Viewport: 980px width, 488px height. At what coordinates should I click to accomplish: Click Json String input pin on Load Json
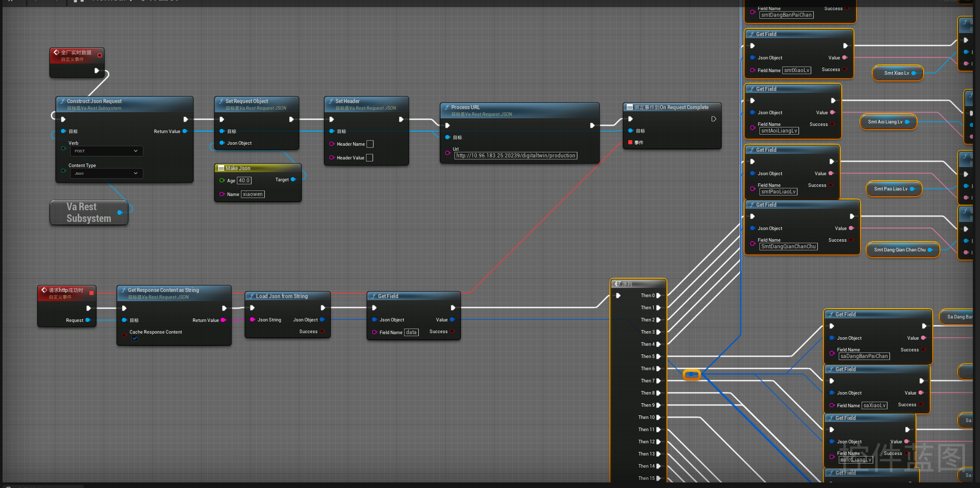pyautogui.click(x=253, y=320)
